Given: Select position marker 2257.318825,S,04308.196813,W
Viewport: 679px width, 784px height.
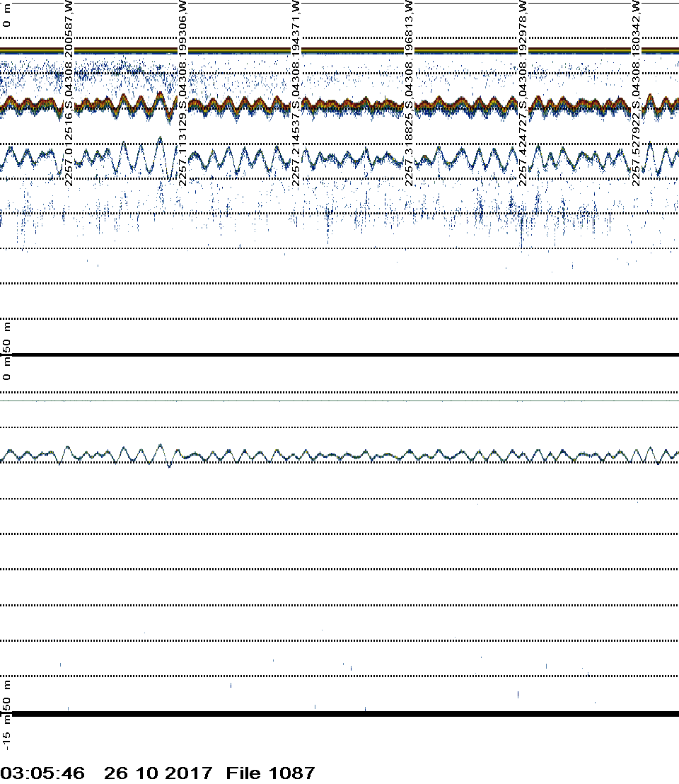Looking at the screenshot, I should tap(409, 93).
